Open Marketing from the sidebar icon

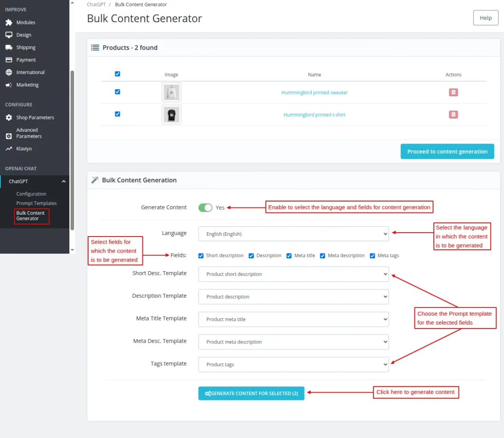9,85
